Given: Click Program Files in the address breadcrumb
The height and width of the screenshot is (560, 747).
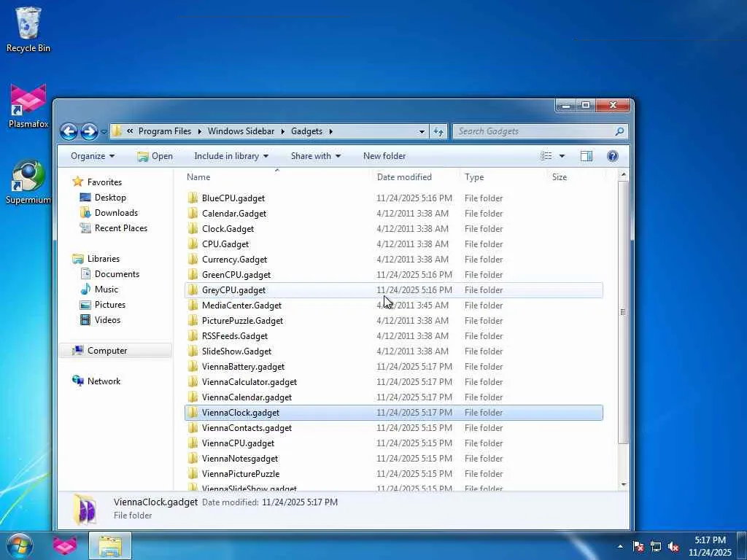Looking at the screenshot, I should 164,131.
